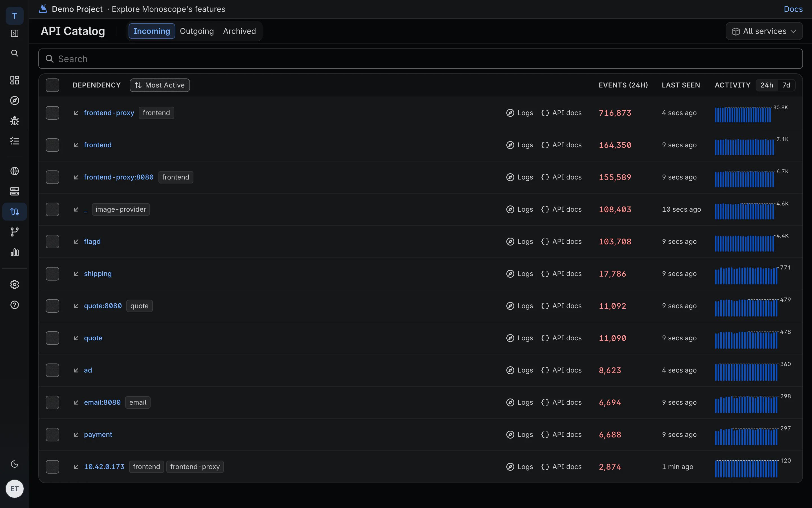The width and height of the screenshot is (812, 508).
Task: Open the server stack icon
Action: click(x=14, y=191)
